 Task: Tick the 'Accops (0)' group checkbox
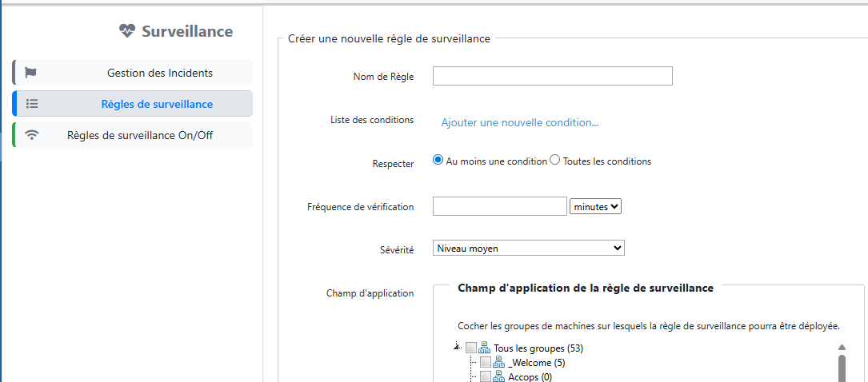486,376
